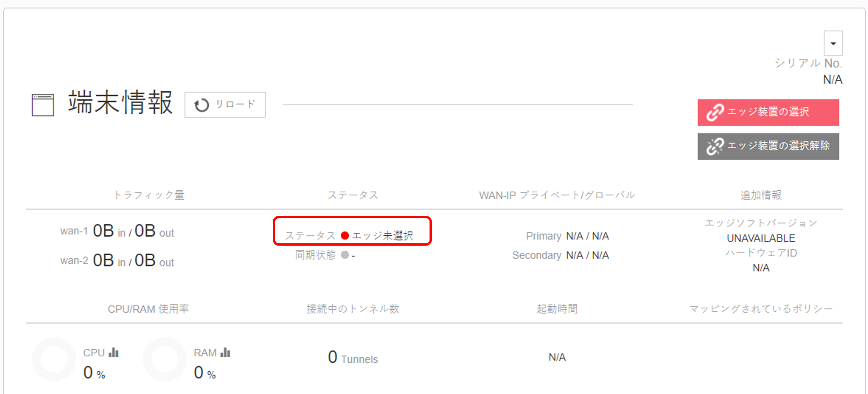
Task: Click the gray 同期状態 indicator dot
Action: [x=345, y=255]
